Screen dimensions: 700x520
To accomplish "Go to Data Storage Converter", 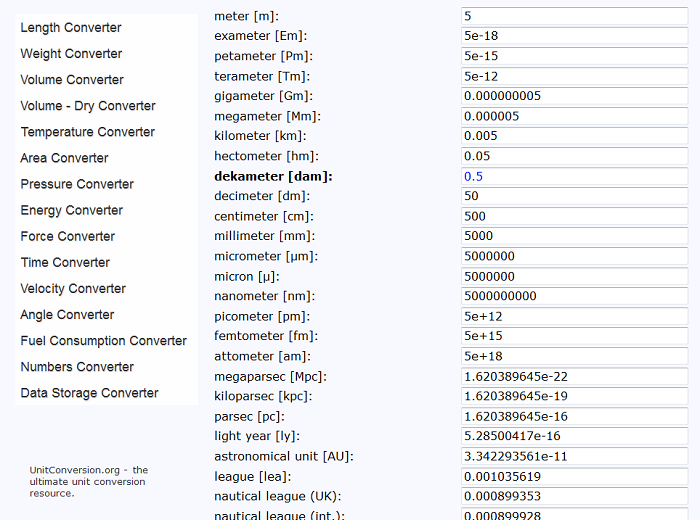I will 89,393.
